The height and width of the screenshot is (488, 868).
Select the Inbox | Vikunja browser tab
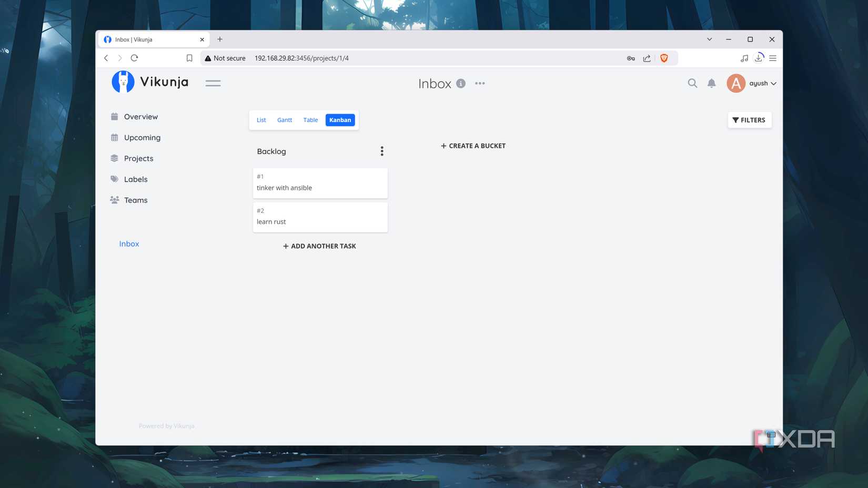point(154,39)
